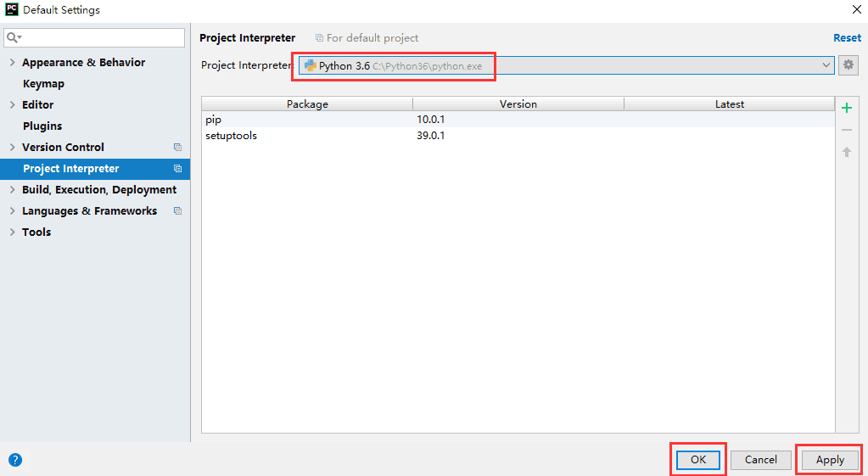Expand Appearance & Behavior section
868x476 pixels.
12,63
